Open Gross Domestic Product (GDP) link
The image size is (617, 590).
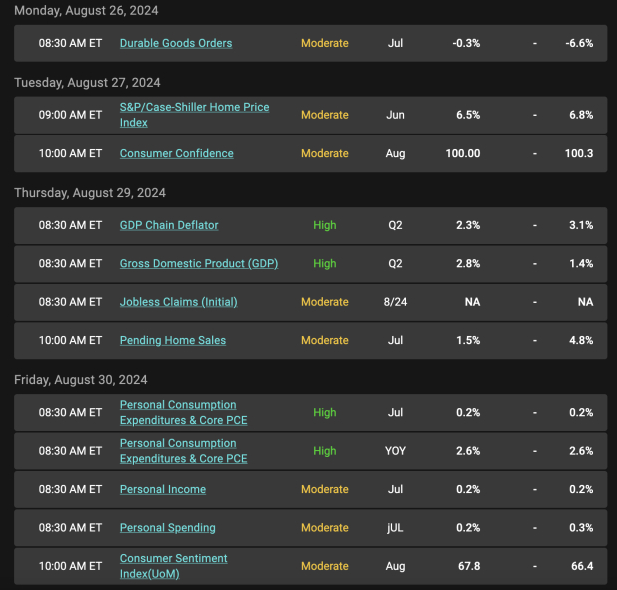tap(199, 264)
